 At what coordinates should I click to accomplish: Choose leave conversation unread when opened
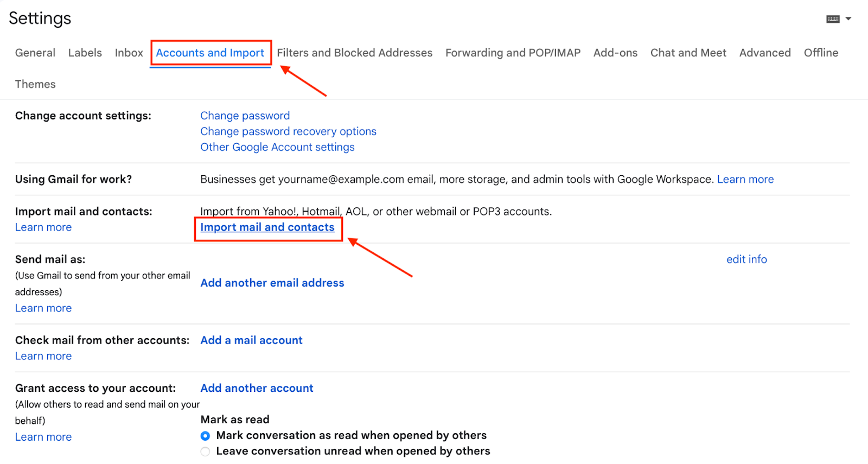point(205,451)
